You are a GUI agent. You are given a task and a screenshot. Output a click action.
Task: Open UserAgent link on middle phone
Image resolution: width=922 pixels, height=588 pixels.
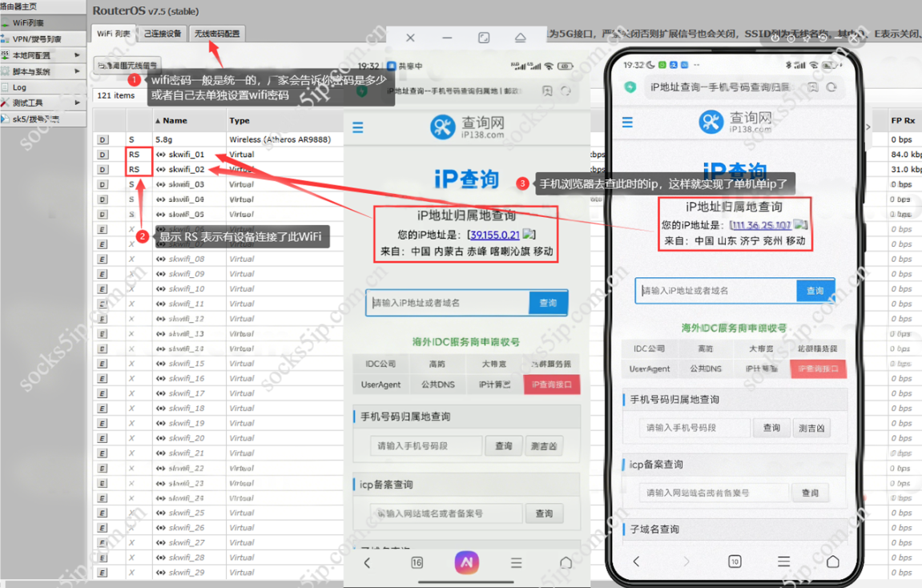[x=381, y=385]
